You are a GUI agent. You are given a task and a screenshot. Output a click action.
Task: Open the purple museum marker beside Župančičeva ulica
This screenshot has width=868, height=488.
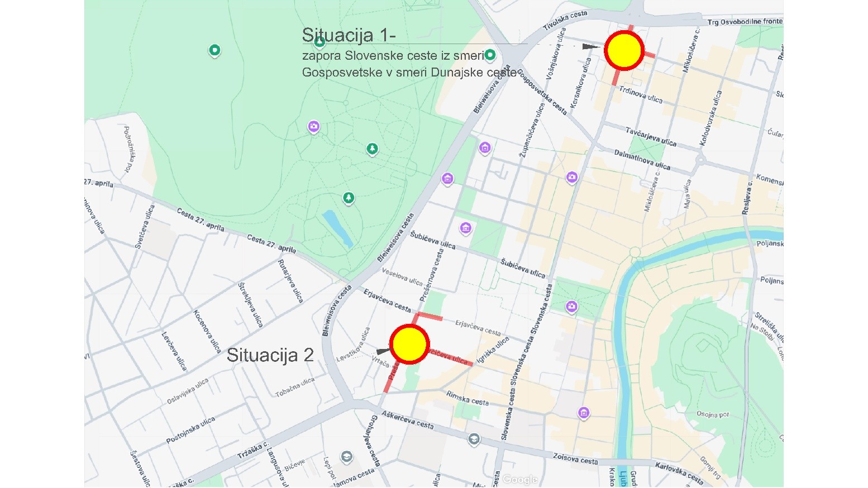(485, 148)
